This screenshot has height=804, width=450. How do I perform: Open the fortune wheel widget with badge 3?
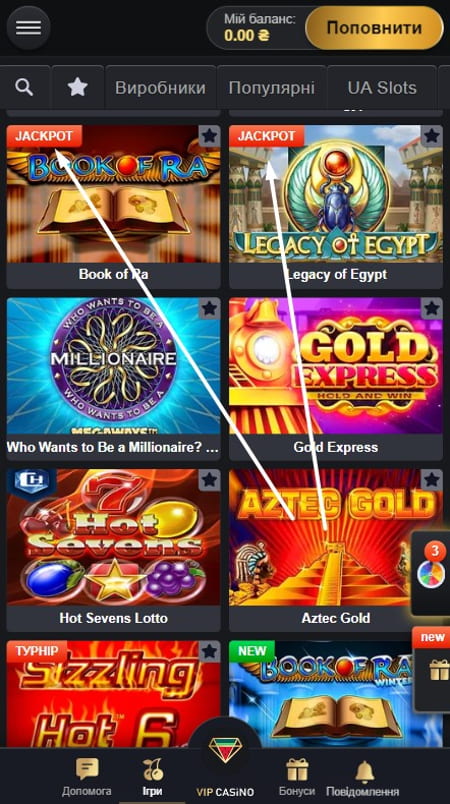[x=431, y=573]
